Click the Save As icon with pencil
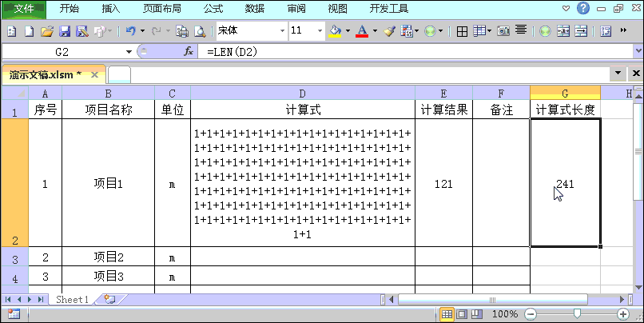Viewport: 644px width, 323px height. click(x=82, y=31)
